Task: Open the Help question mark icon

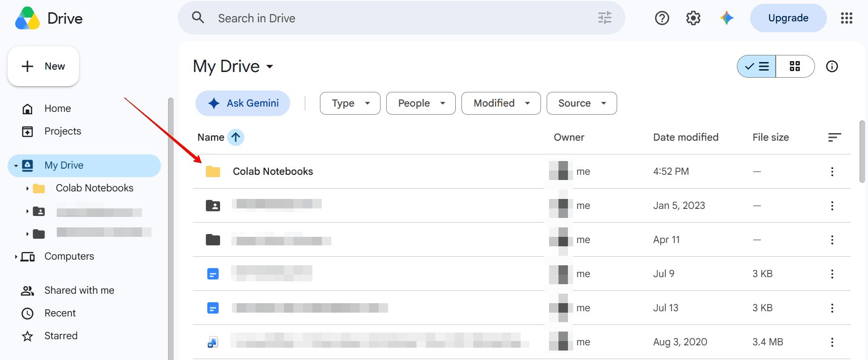Action: tap(662, 18)
